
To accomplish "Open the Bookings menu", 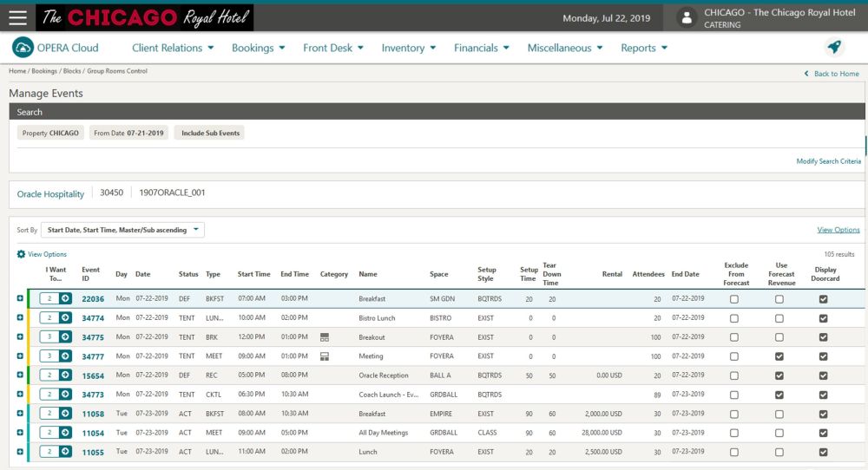I will pos(259,48).
